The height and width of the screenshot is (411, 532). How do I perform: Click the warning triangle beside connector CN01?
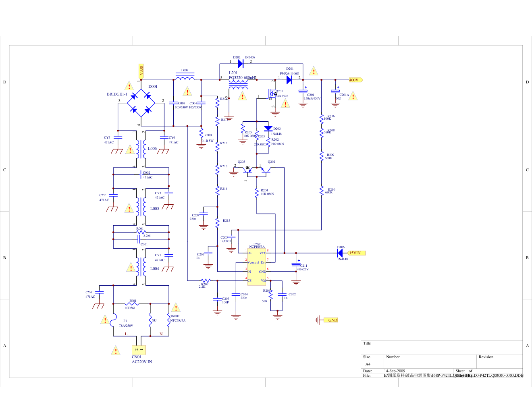tap(116, 351)
